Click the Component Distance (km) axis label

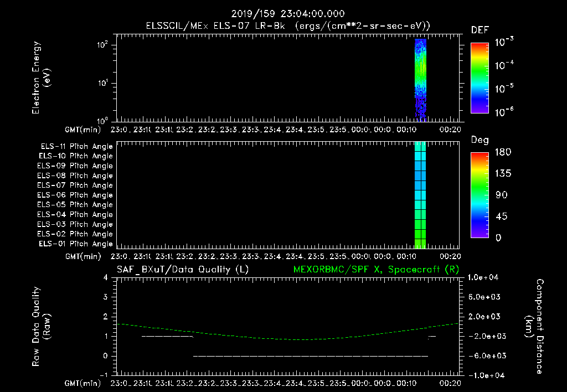point(535,327)
